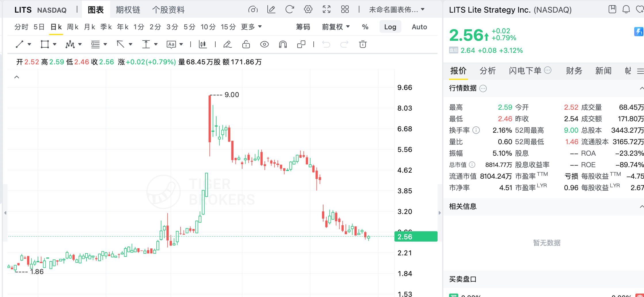The height and width of the screenshot is (297, 644).
Task: Select the 分时 timeframe
Action: tap(22, 27)
